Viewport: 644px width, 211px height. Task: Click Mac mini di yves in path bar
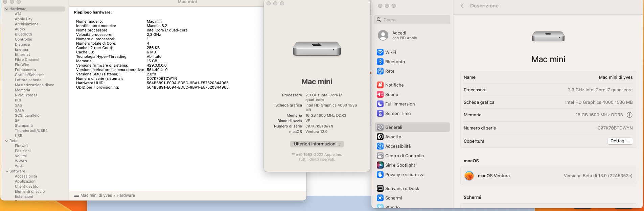click(96, 195)
